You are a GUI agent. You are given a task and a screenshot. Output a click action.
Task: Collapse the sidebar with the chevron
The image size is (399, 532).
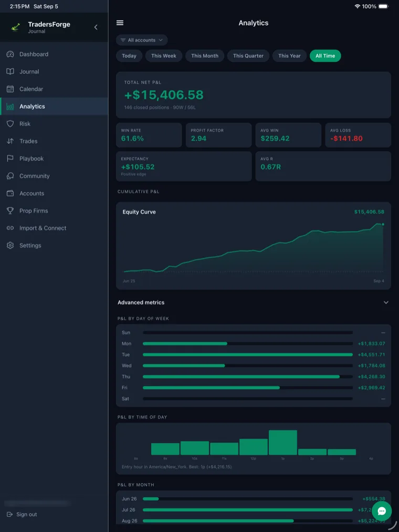pos(96,27)
